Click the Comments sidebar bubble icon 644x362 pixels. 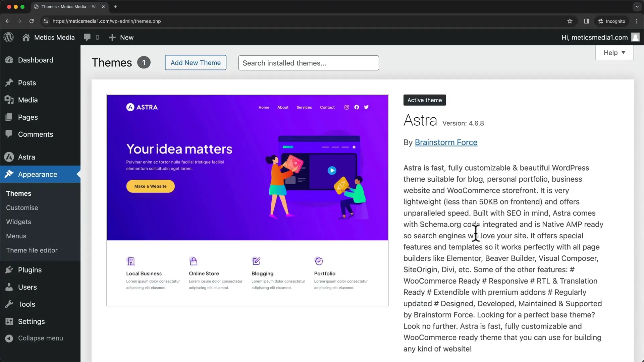point(9,134)
